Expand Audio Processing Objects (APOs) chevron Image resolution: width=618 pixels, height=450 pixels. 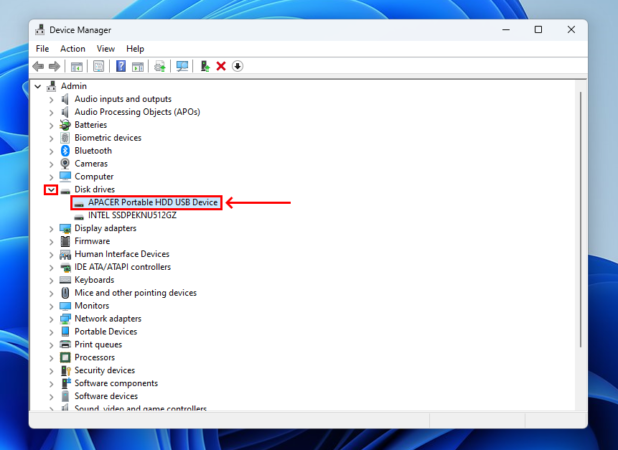pos(51,113)
